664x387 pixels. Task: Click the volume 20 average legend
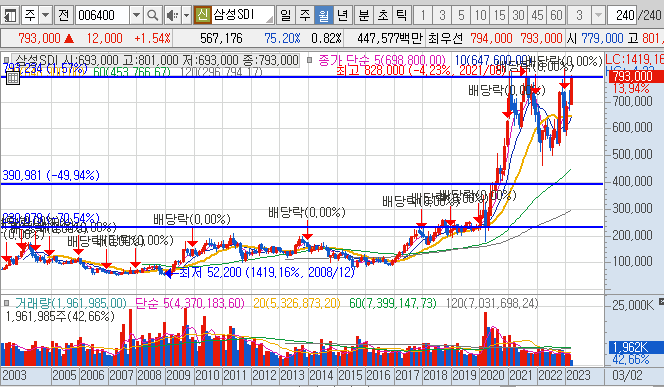pos(296,303)
